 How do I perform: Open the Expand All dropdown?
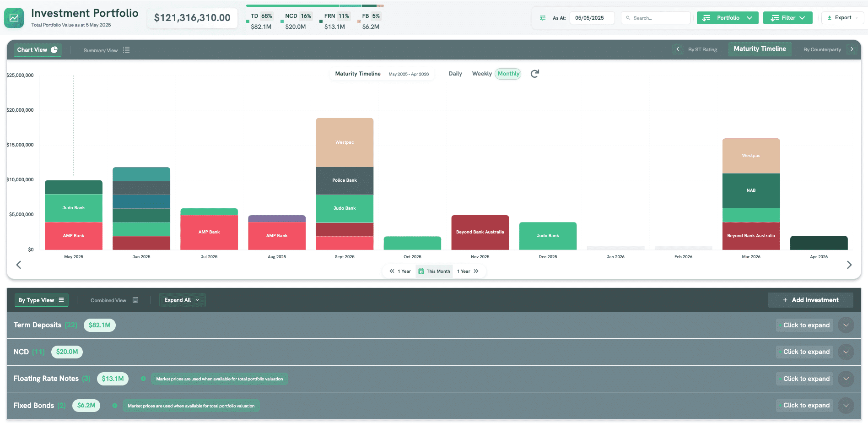tap(182, 300)
